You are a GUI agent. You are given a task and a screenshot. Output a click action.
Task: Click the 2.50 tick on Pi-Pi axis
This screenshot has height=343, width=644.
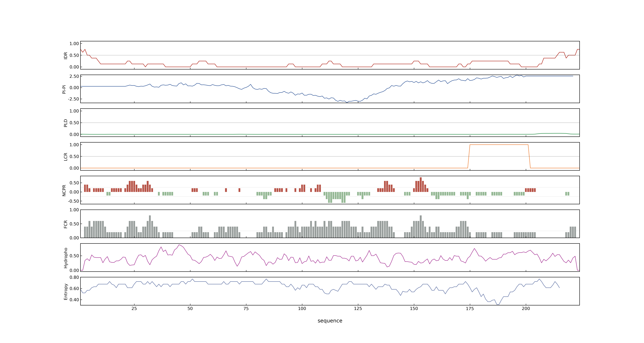coord(74,76)
